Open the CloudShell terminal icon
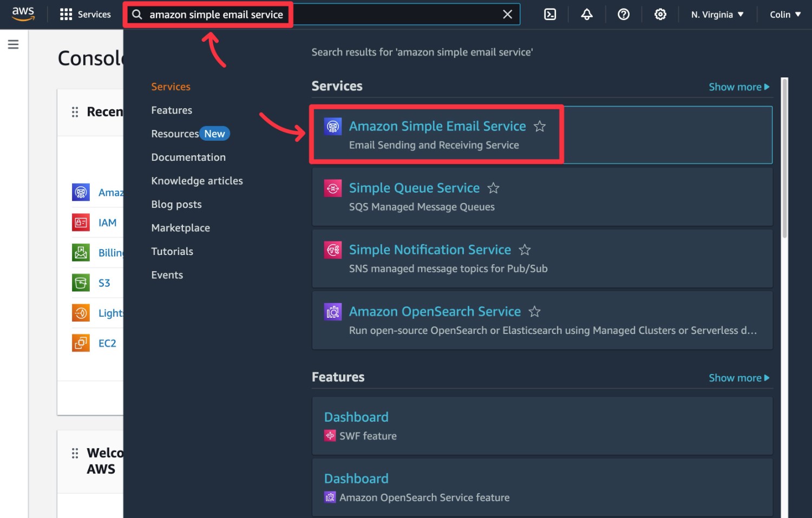Viewport: 812px width, 518px height. (x=550, y=15)
